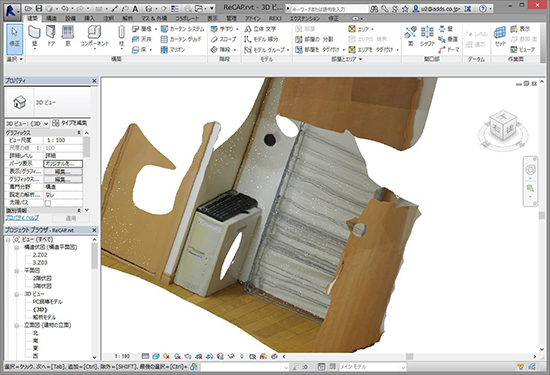The height and width of the screenshot is (375, 550).
Task: Open the Area (エリア) dropdown arrow
Action: 372,29
